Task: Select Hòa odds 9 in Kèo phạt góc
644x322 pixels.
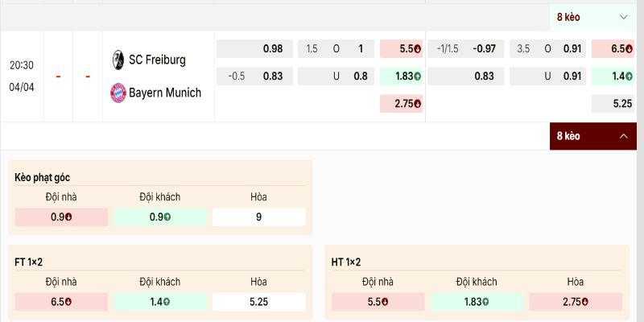Action: click(x=258, y=217)
